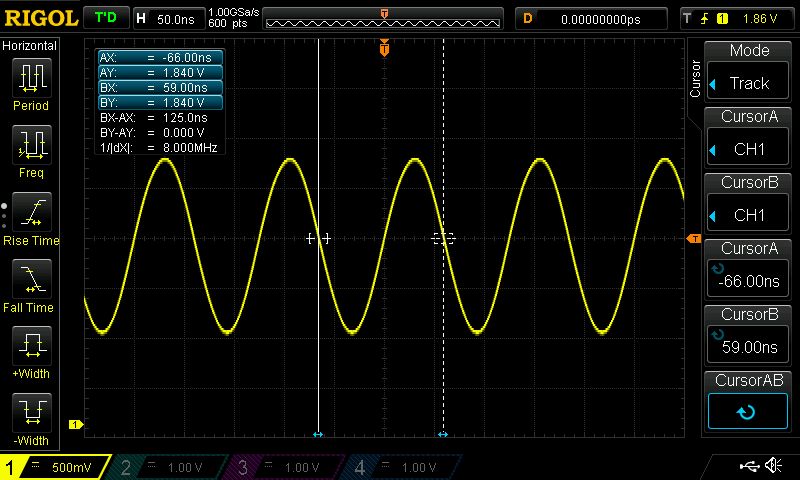Click the CursorAB refresh arrow icon
The image size is (800, 480).
[749, 411]
